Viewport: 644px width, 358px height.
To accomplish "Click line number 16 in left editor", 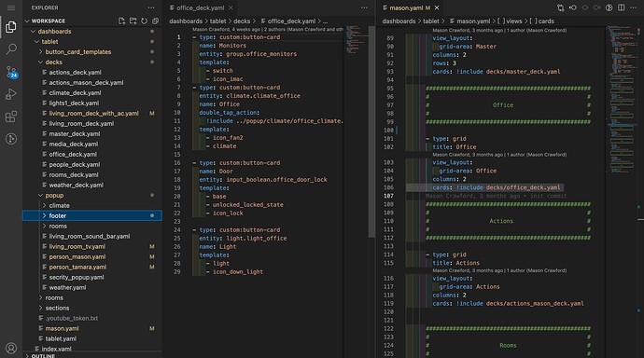I will [x=177, y=163].
